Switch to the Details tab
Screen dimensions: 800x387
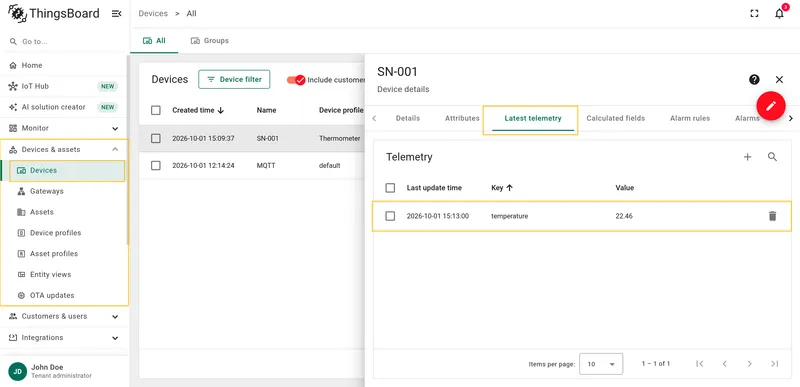point(408,118)
